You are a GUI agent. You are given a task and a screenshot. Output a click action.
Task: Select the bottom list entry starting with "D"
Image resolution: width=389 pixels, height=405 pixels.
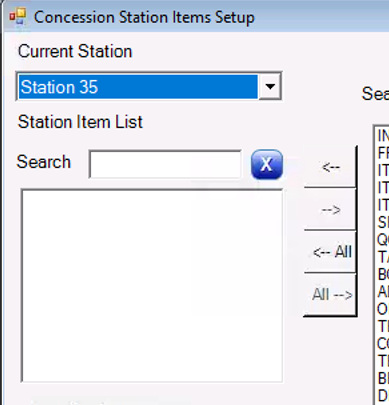[x=383, y=396]
